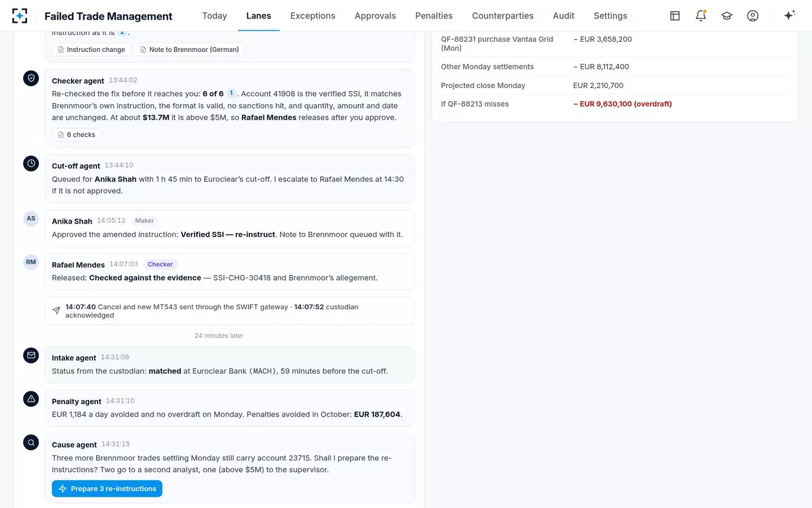812x508 pixels.
Task: Go to the Approvals tab
Action: 376,16
